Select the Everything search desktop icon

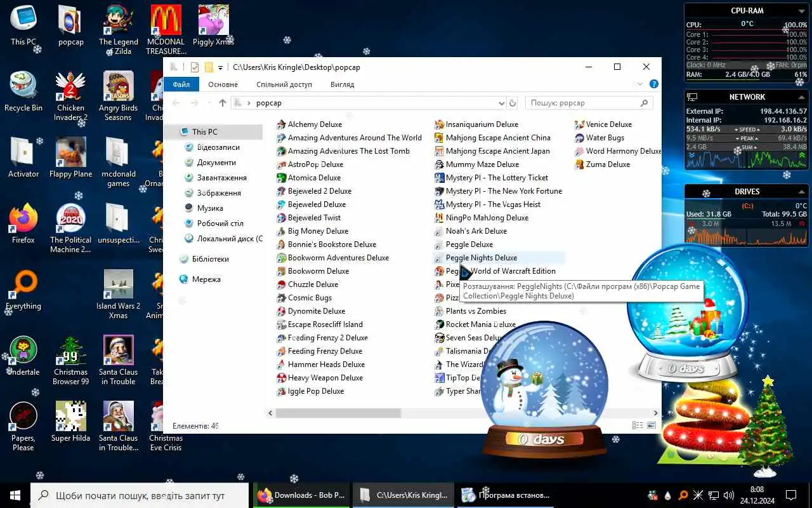pos(23,290)
